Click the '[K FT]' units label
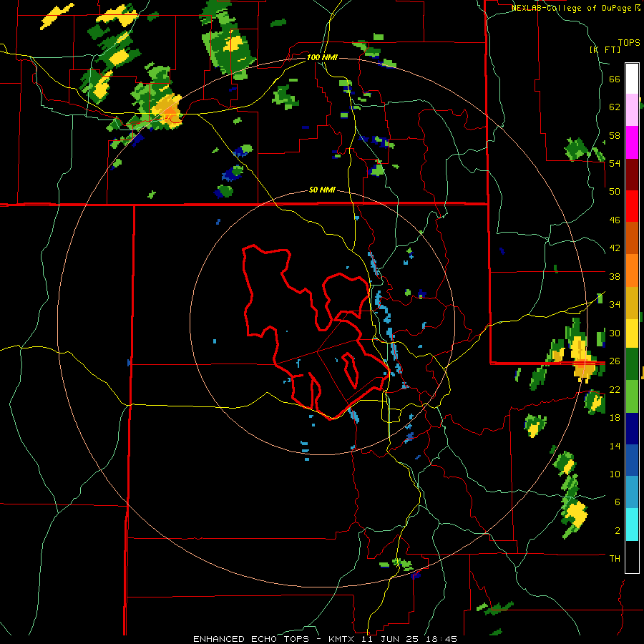The width and height of the screenshot is (644, 644). click(x=605, y=49)
